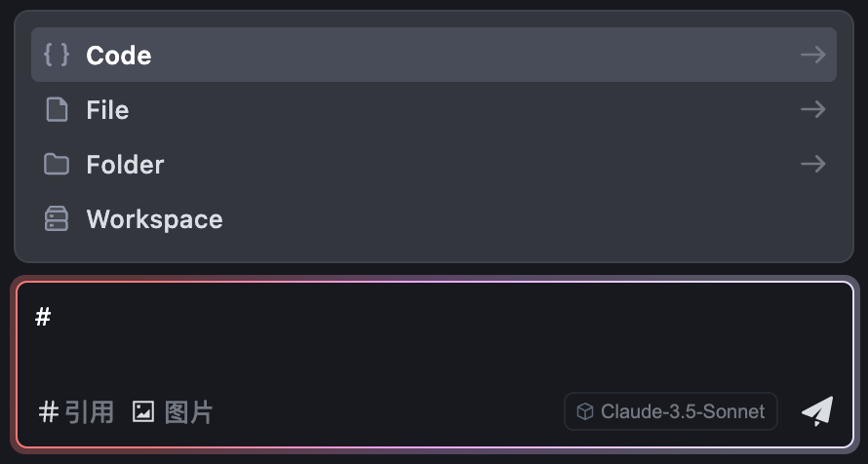
Task: Click the curly braces Code icon
Action: (57, 55)
